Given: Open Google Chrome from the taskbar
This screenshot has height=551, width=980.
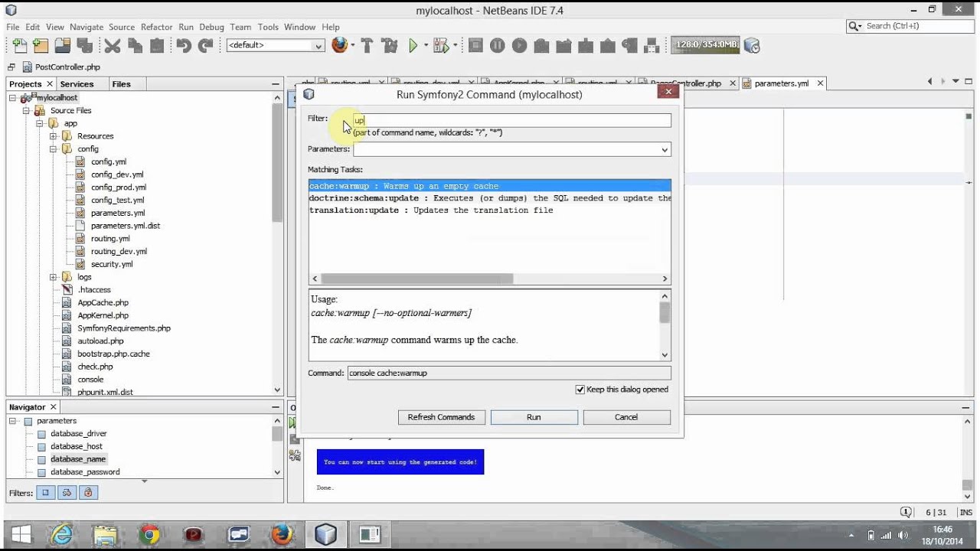Looking at the screenshot, I should click(x=149, y=534).
